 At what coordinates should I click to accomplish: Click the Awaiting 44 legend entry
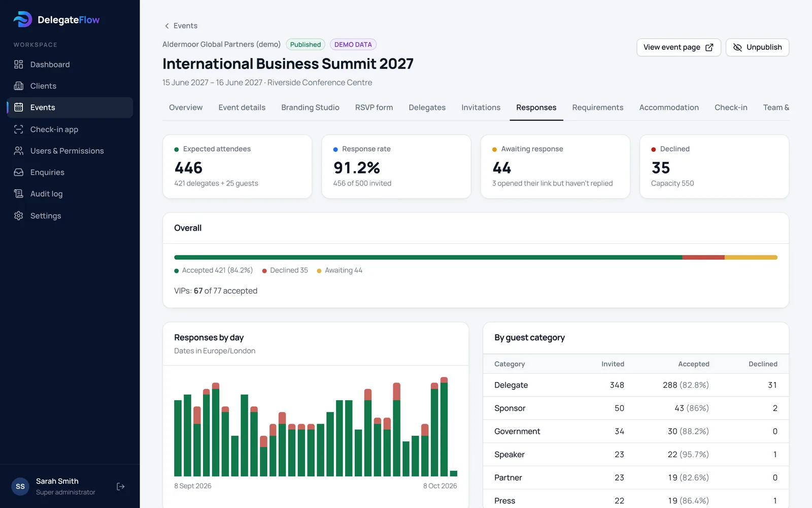(340, 270)
